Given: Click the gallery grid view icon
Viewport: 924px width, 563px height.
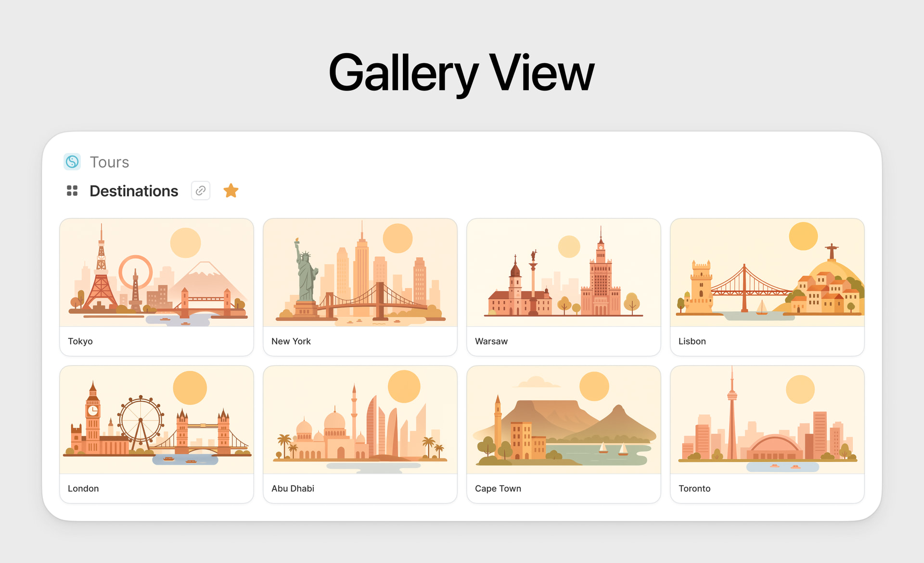Looking at the screenshot, I should (x=72, y=191).
